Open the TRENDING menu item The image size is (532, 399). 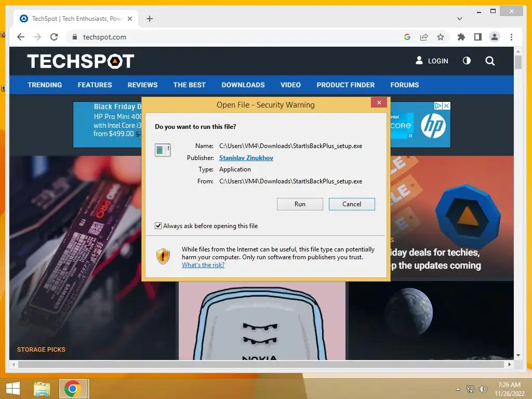(x=45, y=85)
